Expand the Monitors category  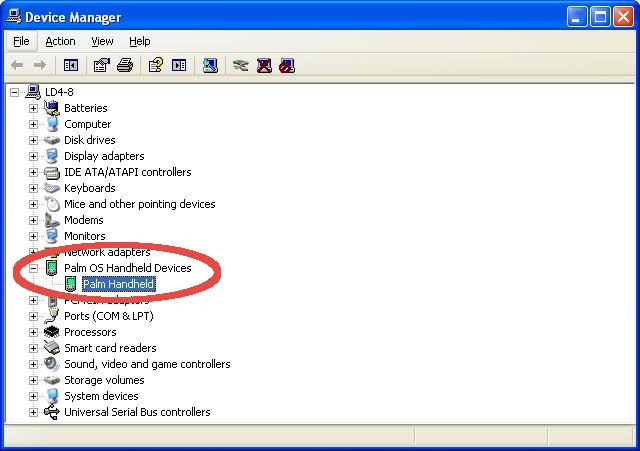coord(33,236)
